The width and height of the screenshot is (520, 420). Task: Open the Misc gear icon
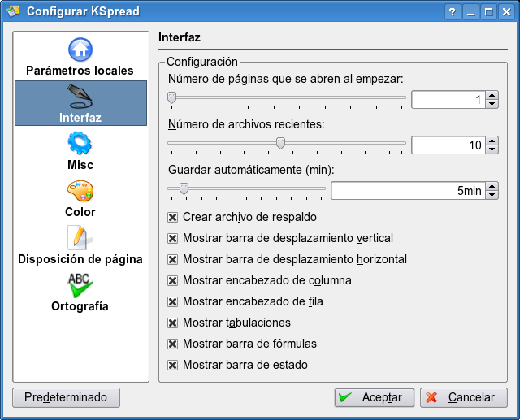click(x=80, y=144)
